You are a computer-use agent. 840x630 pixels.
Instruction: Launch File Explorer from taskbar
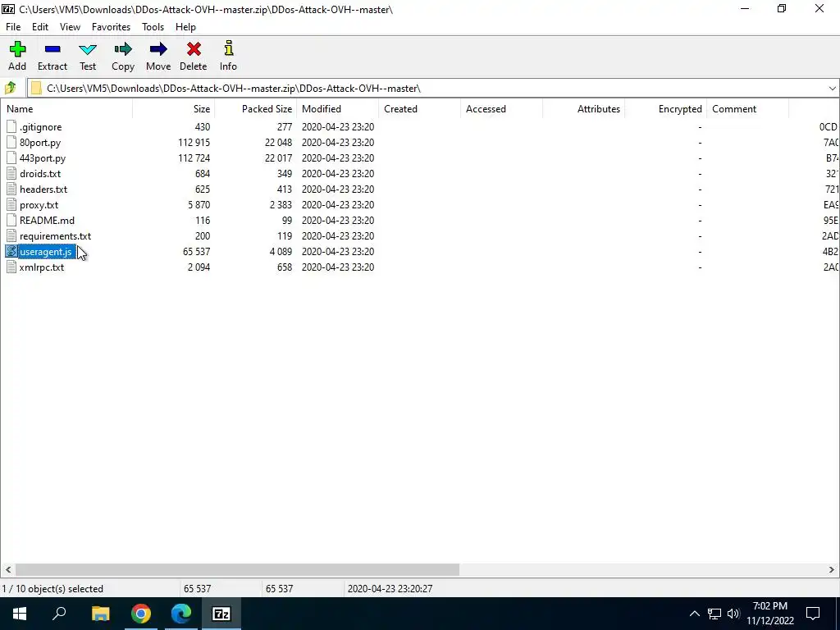100,614
